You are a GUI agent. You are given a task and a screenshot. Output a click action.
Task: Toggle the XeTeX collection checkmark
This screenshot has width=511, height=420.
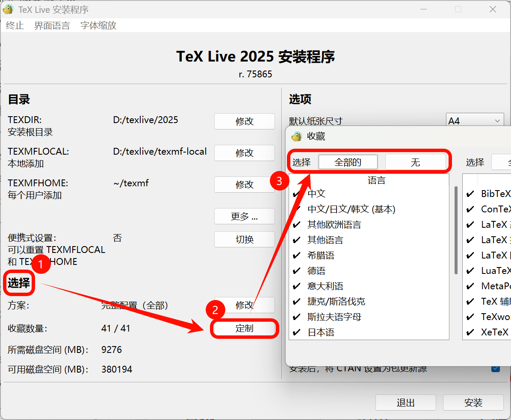coord(470,332)
